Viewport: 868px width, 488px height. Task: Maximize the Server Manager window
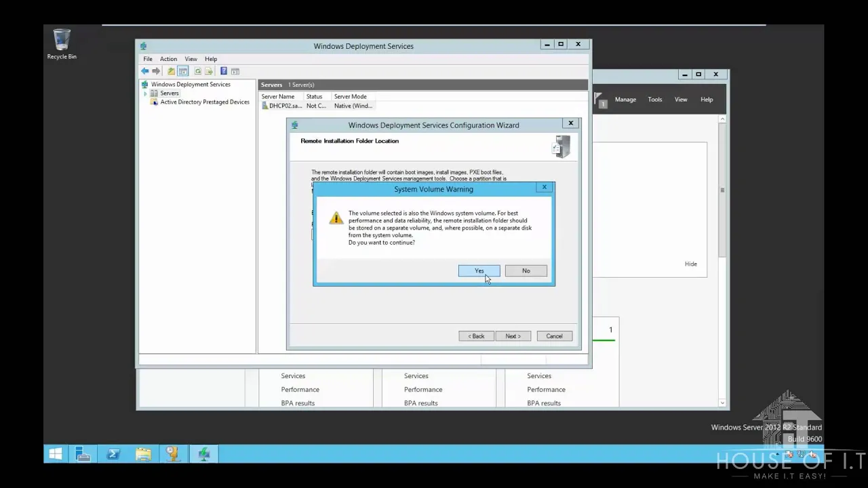[698, 75]
